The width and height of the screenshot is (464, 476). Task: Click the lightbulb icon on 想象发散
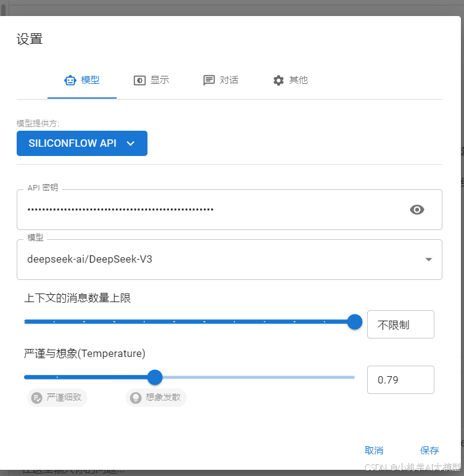point(136,398)
